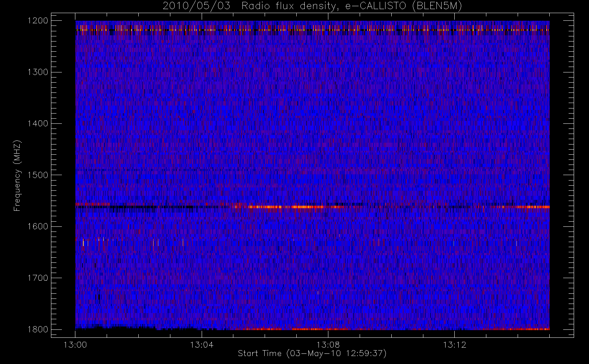589x364 pixels.
Task: Click the "Frequency (MHZ)" axis label
Action: [17, 175]
